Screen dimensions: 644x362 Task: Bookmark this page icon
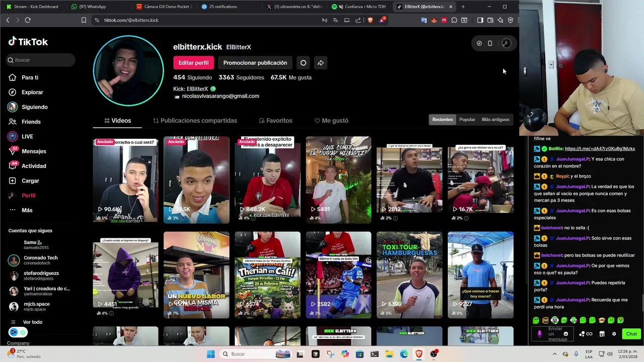click(x=84, y=20)
